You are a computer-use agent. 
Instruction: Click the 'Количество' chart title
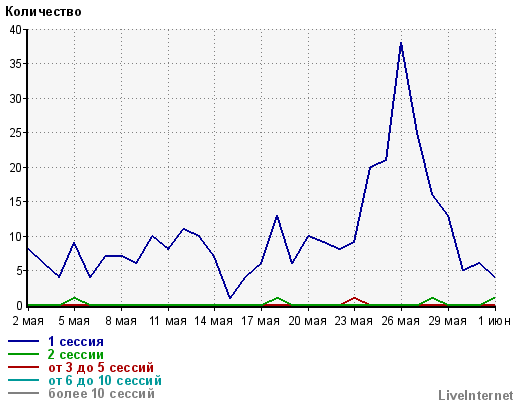(x=43, y=12)
